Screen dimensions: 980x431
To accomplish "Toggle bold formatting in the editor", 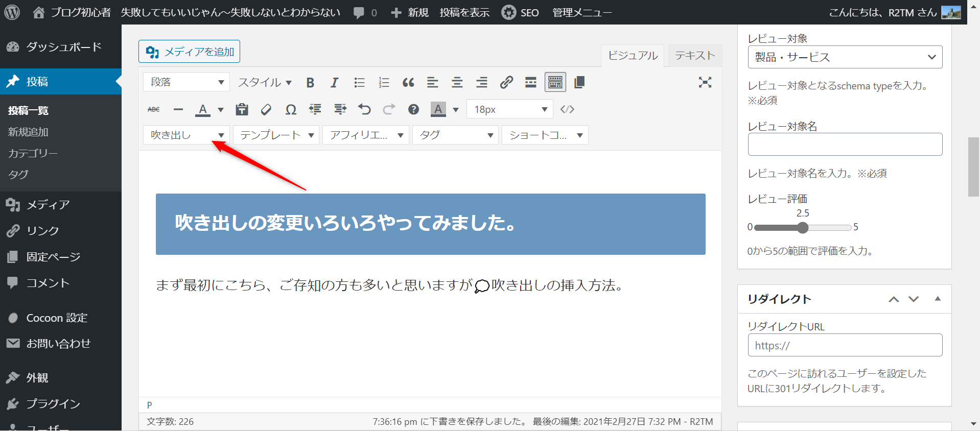I will (x=310, y=83).
